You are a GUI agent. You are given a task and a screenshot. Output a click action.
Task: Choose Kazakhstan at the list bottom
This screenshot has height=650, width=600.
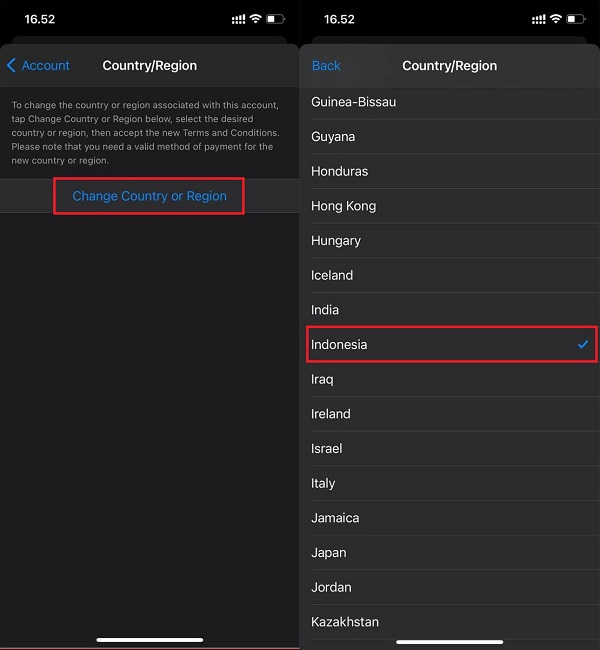pyautogui.click(x=345, y=622)
